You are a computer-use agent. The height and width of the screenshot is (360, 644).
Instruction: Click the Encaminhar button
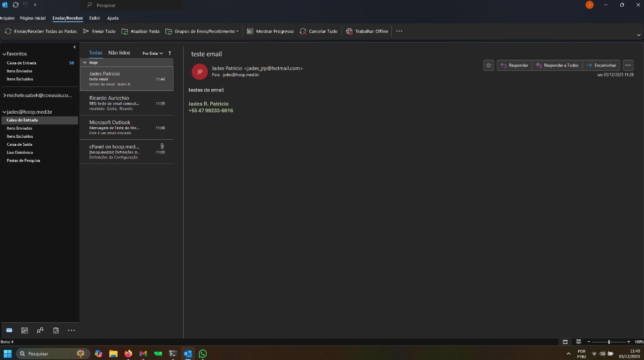(601, 65)
